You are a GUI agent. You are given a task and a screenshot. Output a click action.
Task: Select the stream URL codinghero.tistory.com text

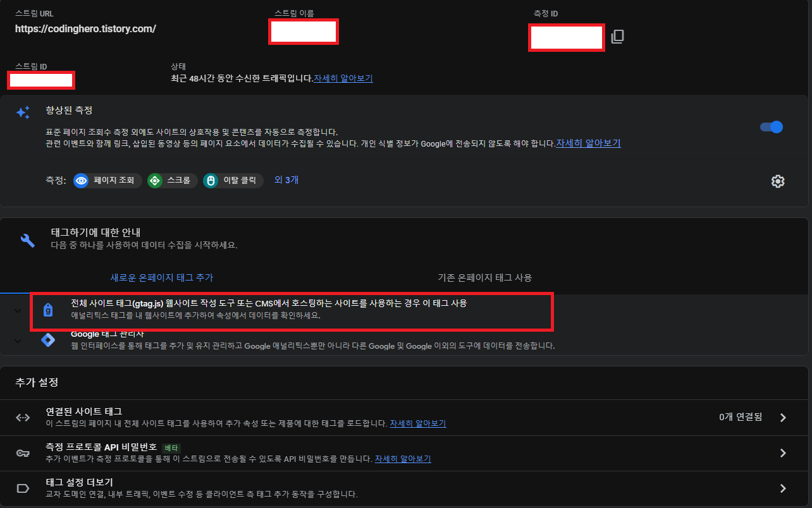pyautogui.click(x=86, y=29)
